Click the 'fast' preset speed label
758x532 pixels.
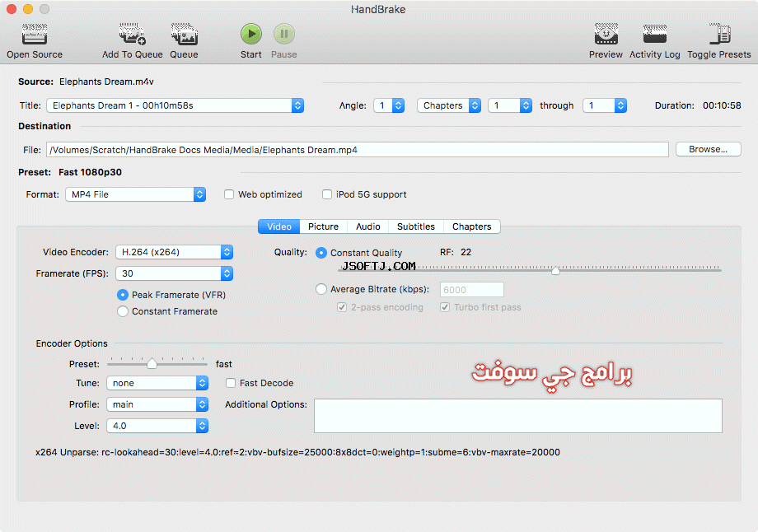224,364
